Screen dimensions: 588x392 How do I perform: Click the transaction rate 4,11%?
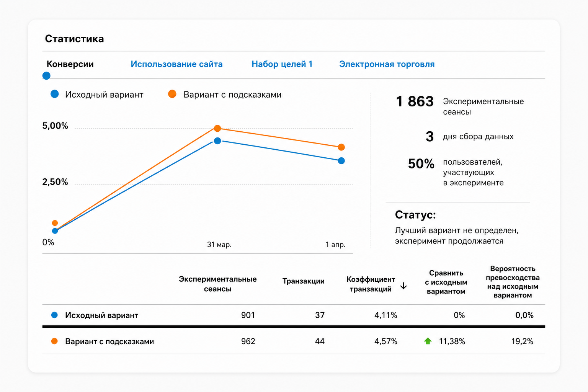(x=386, y=315)
